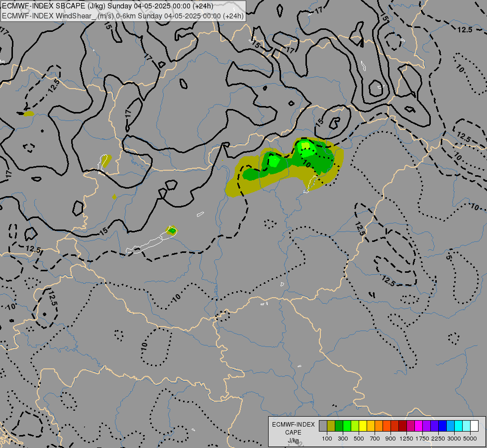Pick the pure yellow legend swatch

[363, 426]
